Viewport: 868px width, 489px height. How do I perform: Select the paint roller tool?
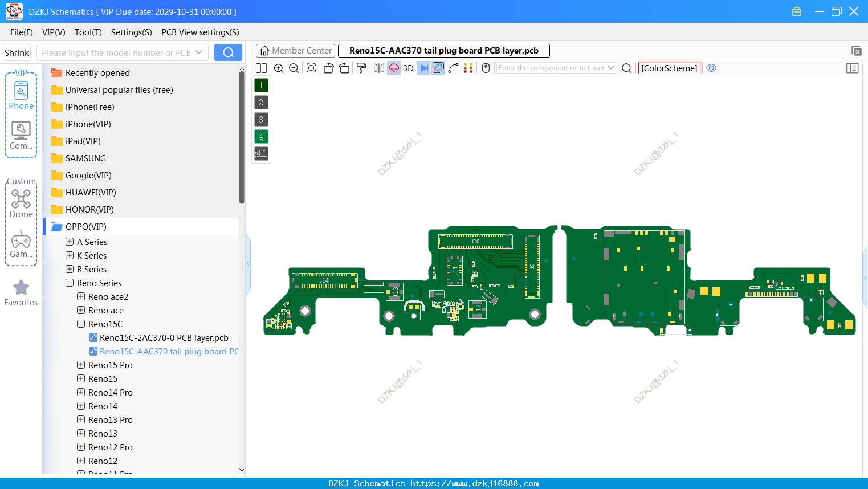(361, 68)
